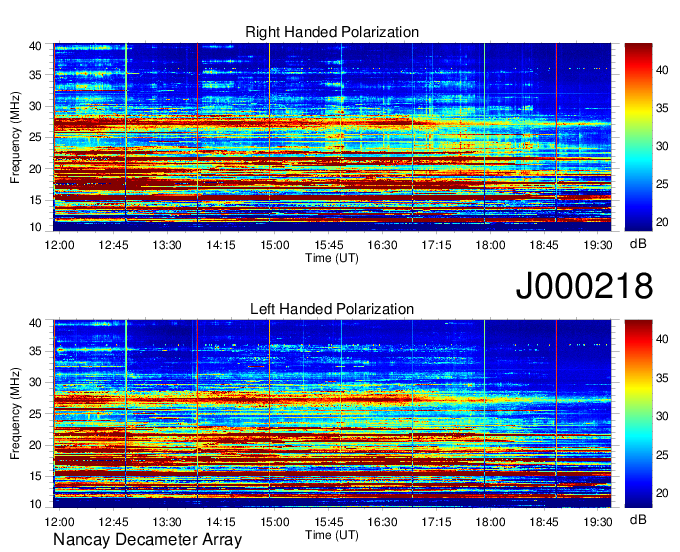The image size is (680, 552).
Task: Click the 15 frequency tick in top plot
Action: coord(35,200)
